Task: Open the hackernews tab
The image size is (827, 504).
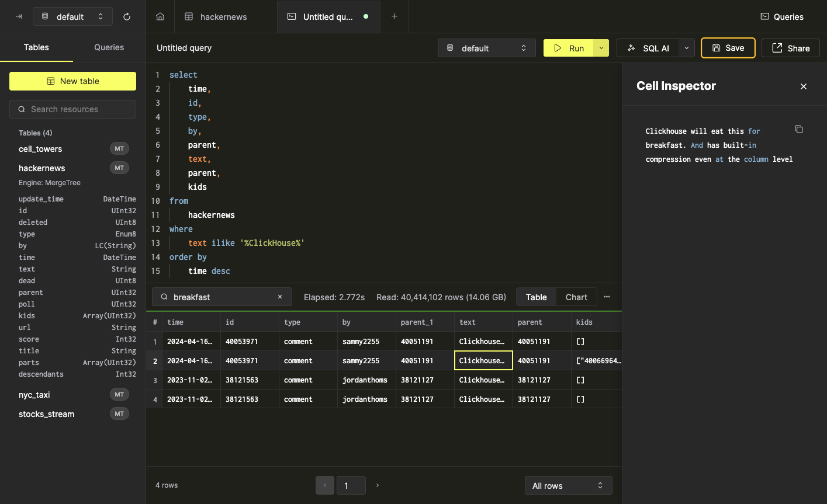Action: 223,17
